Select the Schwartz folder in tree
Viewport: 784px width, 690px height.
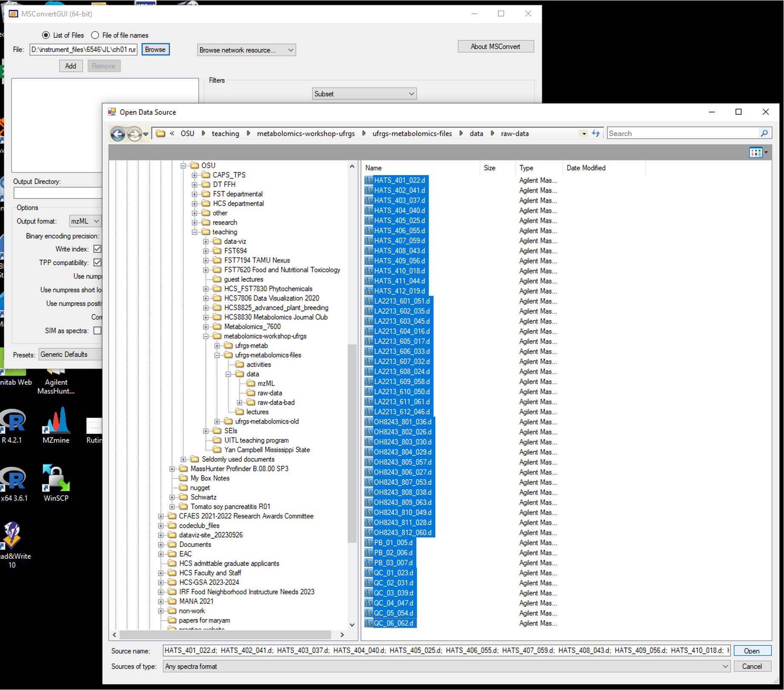(203, 498)
